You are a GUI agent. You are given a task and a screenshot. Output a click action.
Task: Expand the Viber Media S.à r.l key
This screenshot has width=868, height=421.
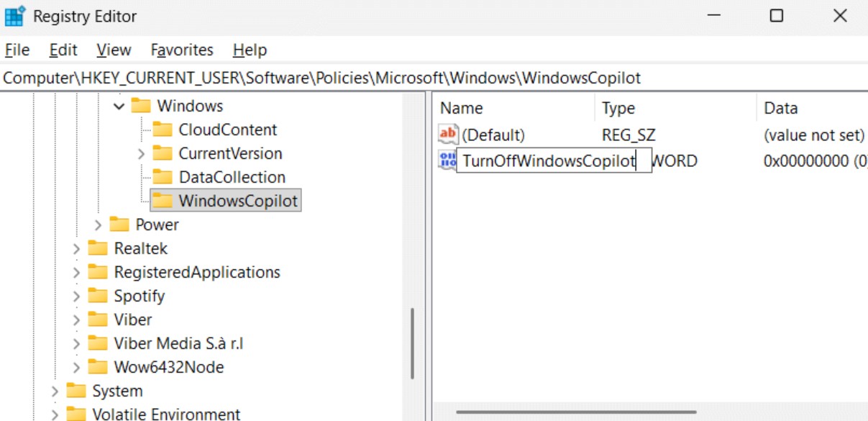tap(76, 343)
